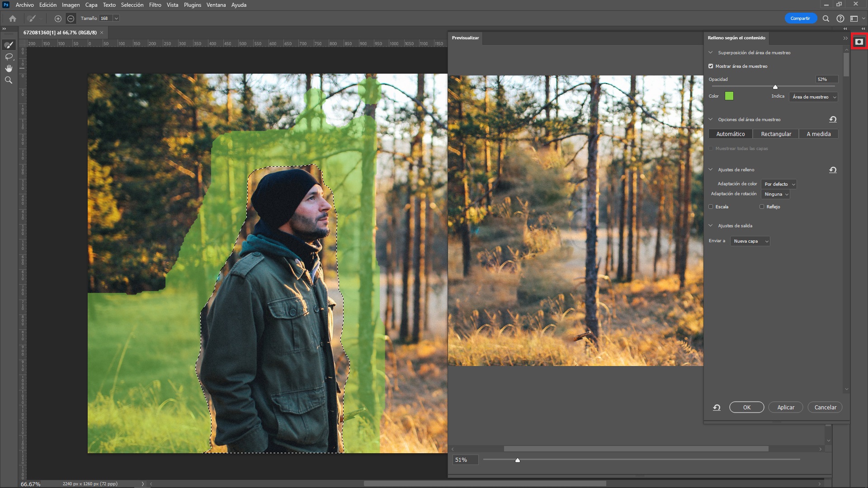Open Enviar a Nueva capa dropdown
This screenshot has width=868, height=488.
pyautogui.click(x=750, y=241)
